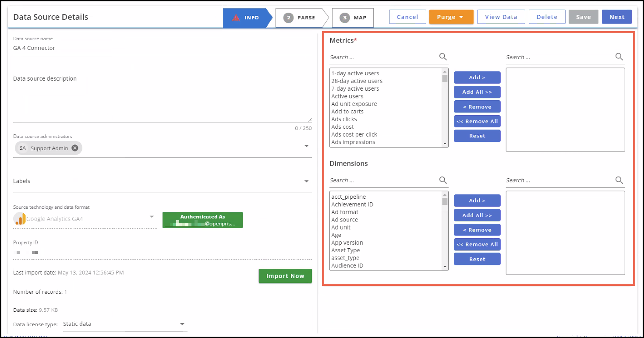Click the Metrics list scroll down arrow
Image resolution: width=644 pixels, height=338 pixels.
coord(445,144)
